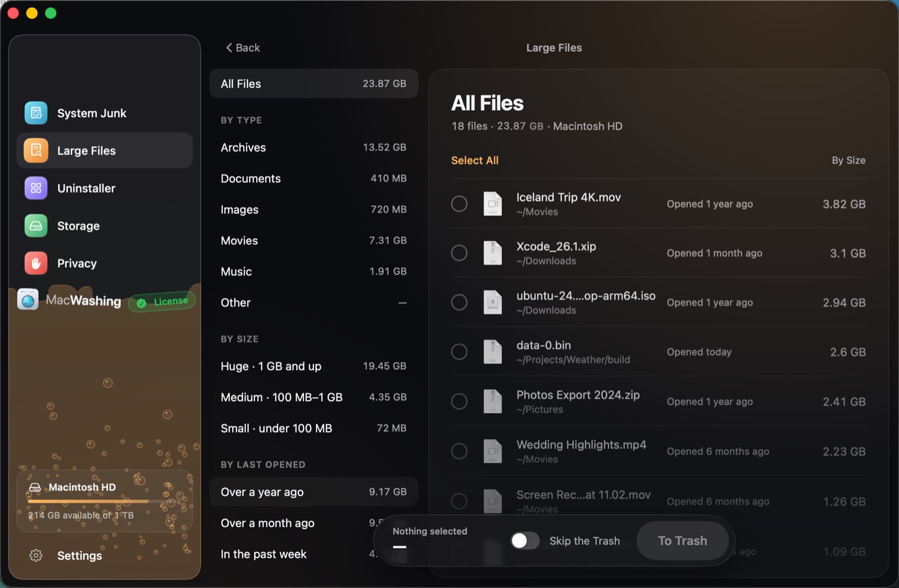Click the Photos Export 2024.zip icon

click(493, 402)
